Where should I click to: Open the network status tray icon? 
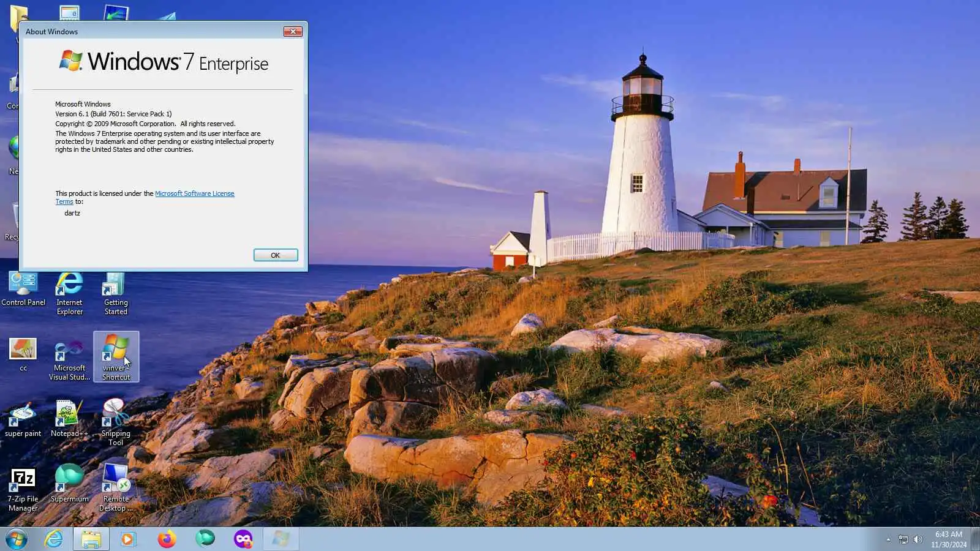pos(903,539)
